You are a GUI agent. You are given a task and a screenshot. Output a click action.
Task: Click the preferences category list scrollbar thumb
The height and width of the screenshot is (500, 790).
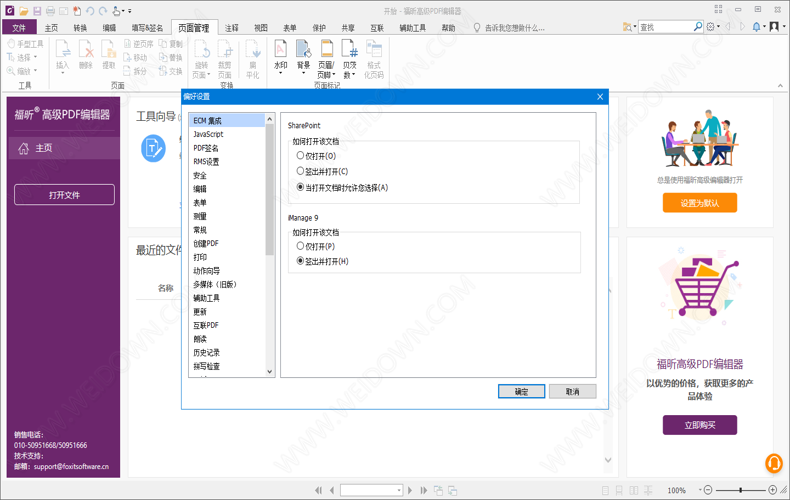pos(270,189)
